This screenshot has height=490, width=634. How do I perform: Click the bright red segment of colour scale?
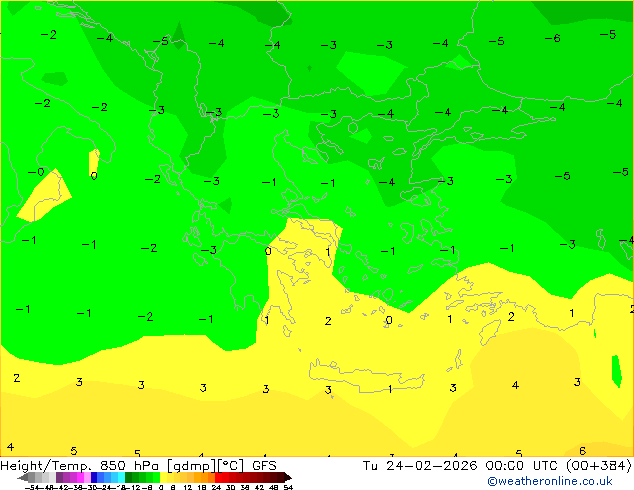click(218, 477)
